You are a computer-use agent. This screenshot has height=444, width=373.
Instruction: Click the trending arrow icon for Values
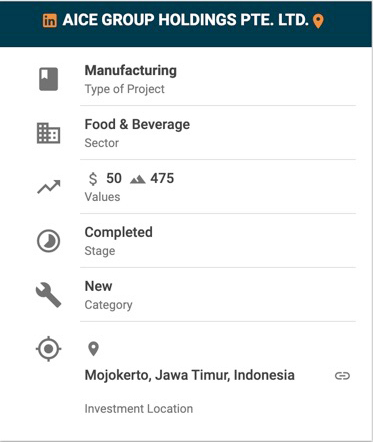tap(49, 187)
